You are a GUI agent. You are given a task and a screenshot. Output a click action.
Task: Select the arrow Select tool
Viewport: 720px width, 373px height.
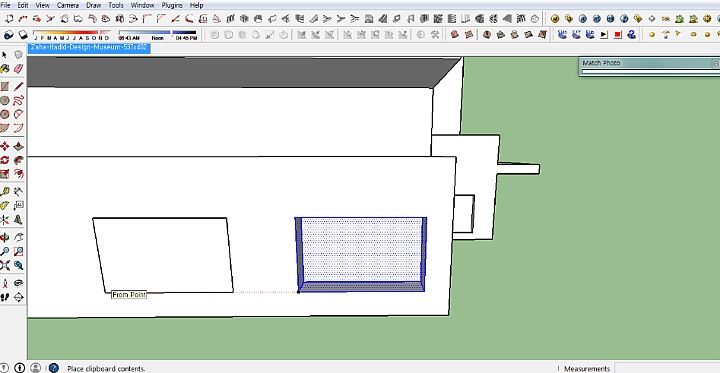(x=5, y=55)
